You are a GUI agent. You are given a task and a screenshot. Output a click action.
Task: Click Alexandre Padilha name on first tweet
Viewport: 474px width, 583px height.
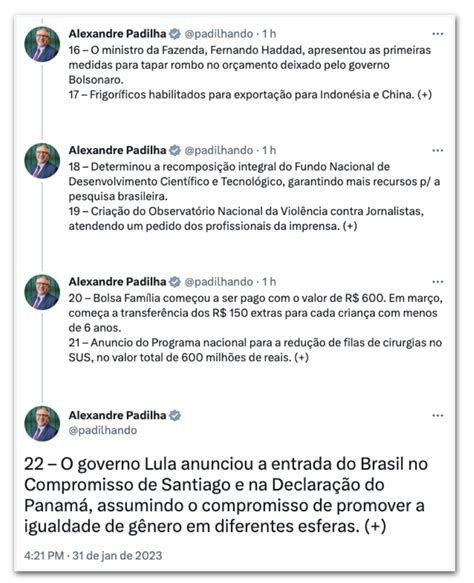tap(117, 34)
